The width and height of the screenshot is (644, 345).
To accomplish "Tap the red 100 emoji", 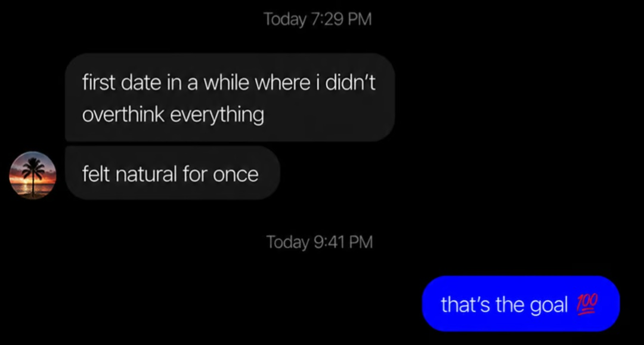I will pyautogui.click(x=587, y=304).
